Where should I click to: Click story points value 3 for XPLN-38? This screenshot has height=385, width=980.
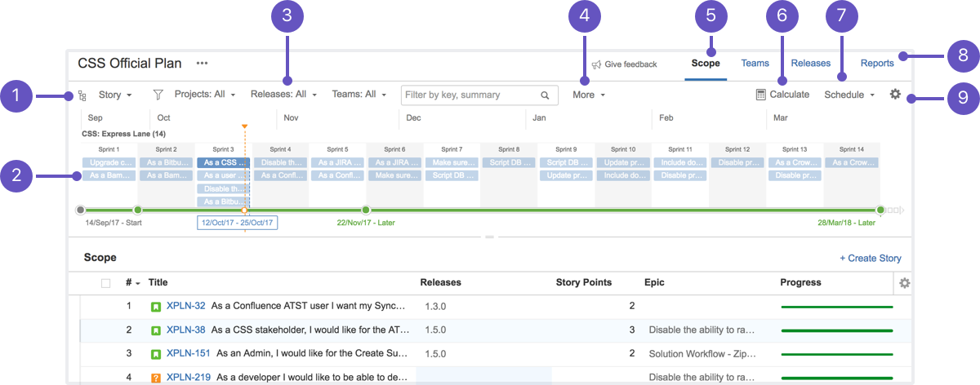coord(631,330)
